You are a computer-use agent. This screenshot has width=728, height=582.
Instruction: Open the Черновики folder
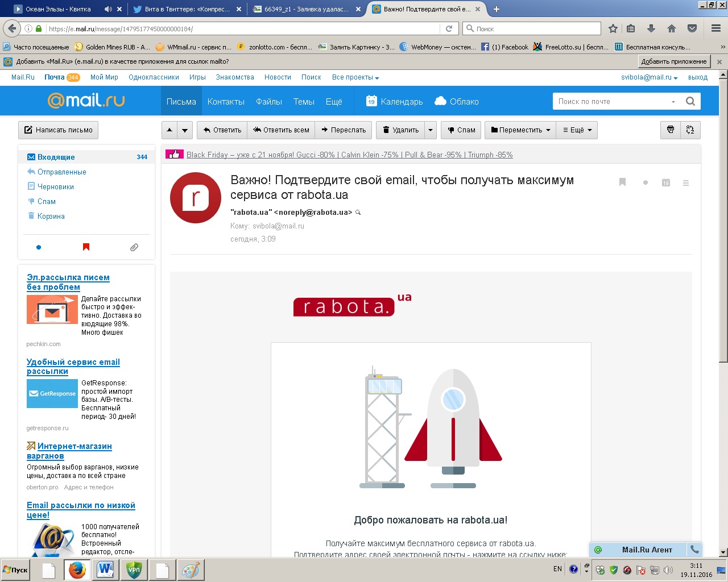[x=56, y=186]
